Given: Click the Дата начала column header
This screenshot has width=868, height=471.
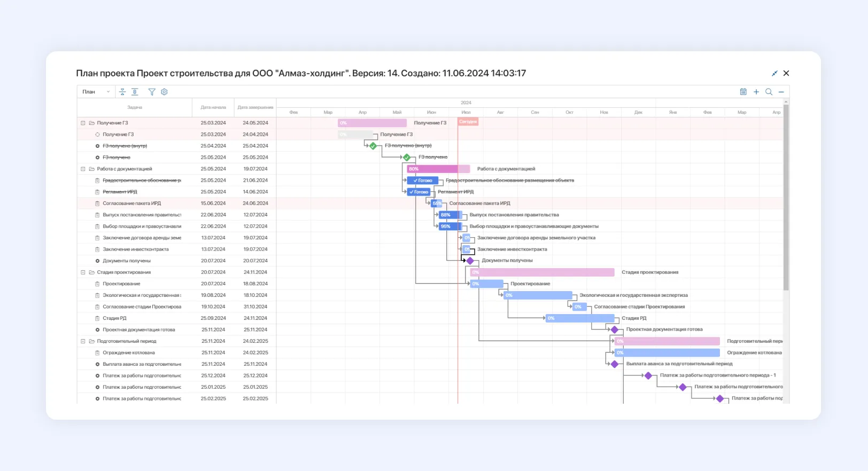Looking at the screenshot, I should [x=213, y=107].
